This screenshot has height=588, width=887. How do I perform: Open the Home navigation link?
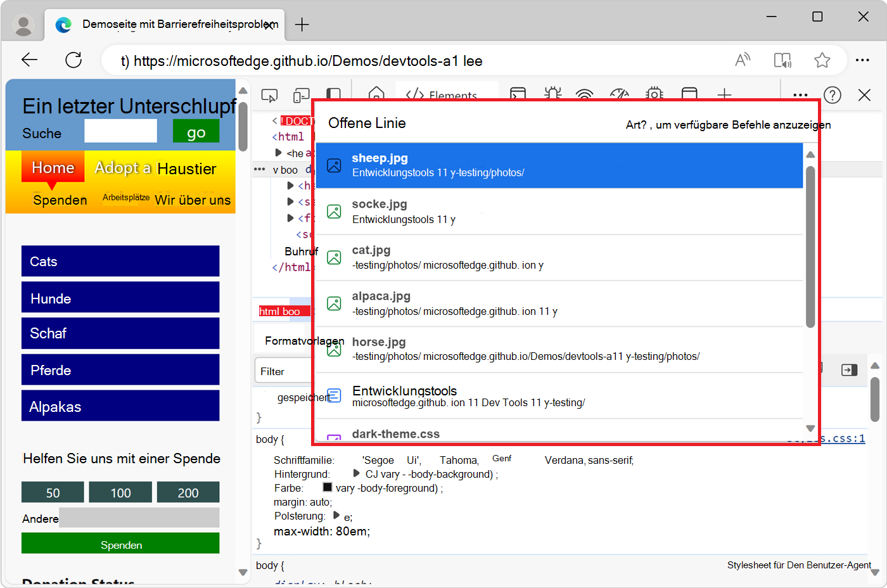coord(53,167)
